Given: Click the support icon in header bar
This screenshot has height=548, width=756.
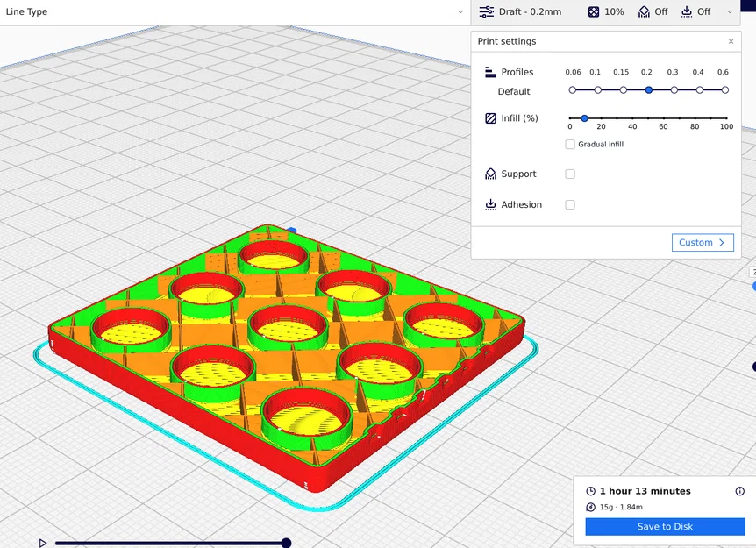Looking at the screenshot, I should coord(644,11).
